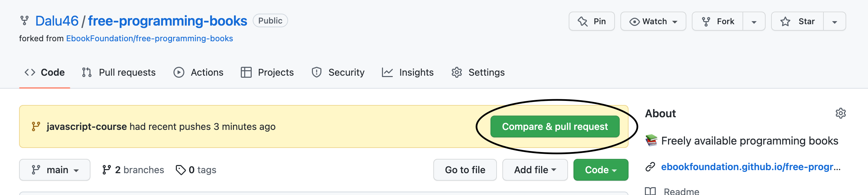Click the About section settings gear icon
The height and width of the screenshot is (195, 868).
click(840, 114)
